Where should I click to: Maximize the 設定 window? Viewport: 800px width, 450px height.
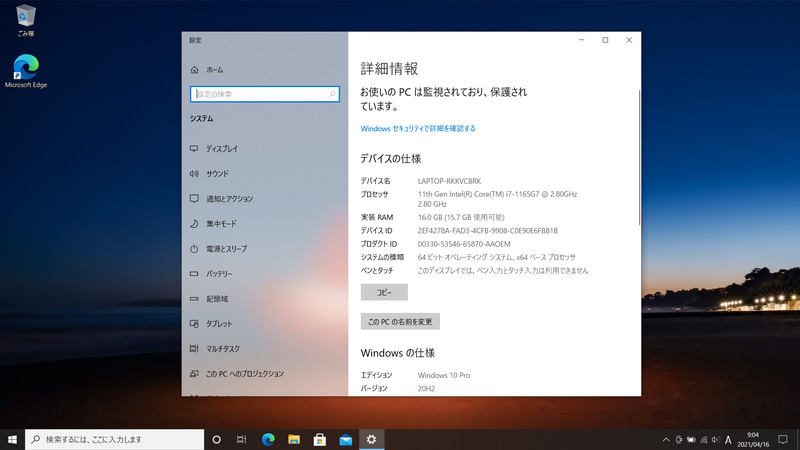point(605,40)
